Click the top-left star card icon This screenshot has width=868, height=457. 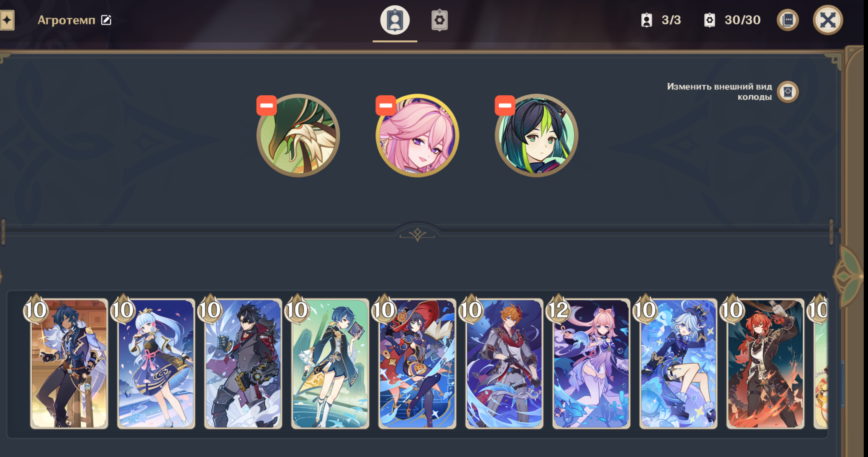pos(7,20)
